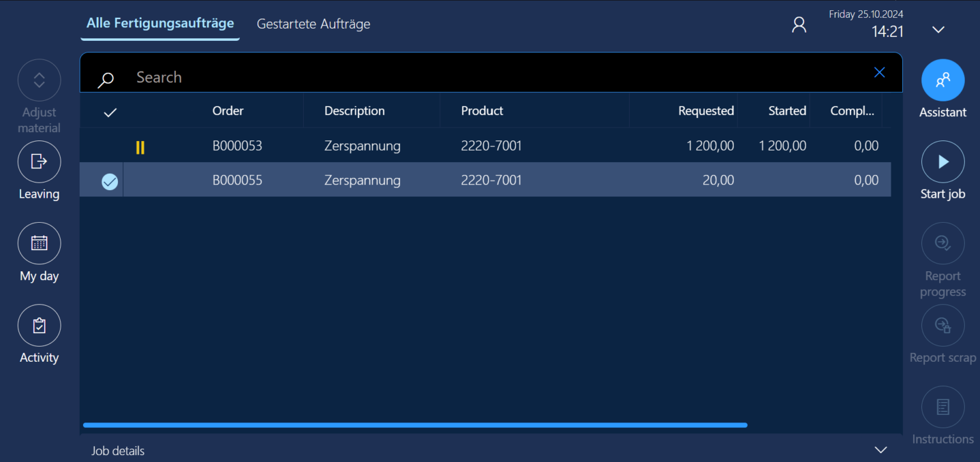
Task: Click the Start job playback icon
Action: pyautogui.click(x=943, y=161)
